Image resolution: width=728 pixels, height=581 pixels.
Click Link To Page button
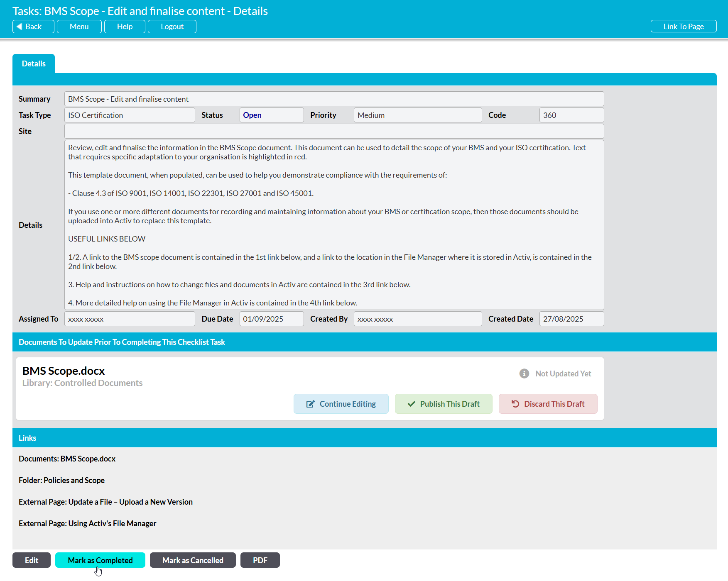pyautogui.click(x=683, y=27)
